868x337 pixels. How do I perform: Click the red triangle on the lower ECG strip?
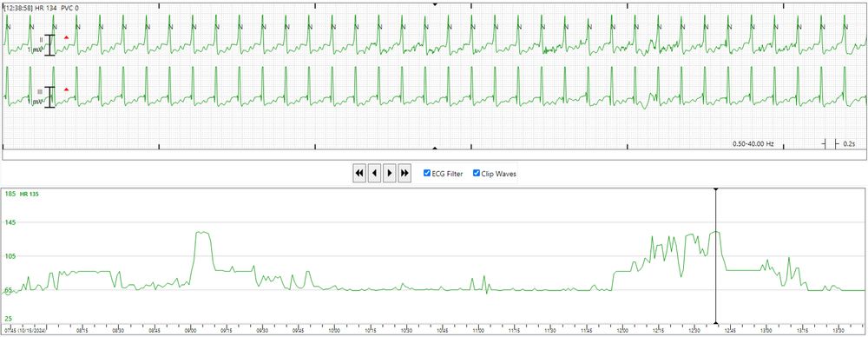67,89
